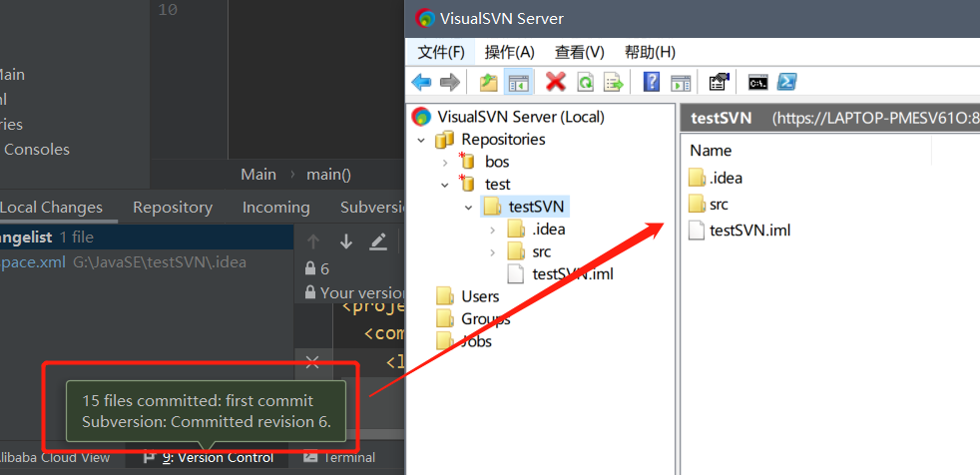
Task: Select .idea folder in the tree
Action: pyautogui.click(x=548, y=230)
